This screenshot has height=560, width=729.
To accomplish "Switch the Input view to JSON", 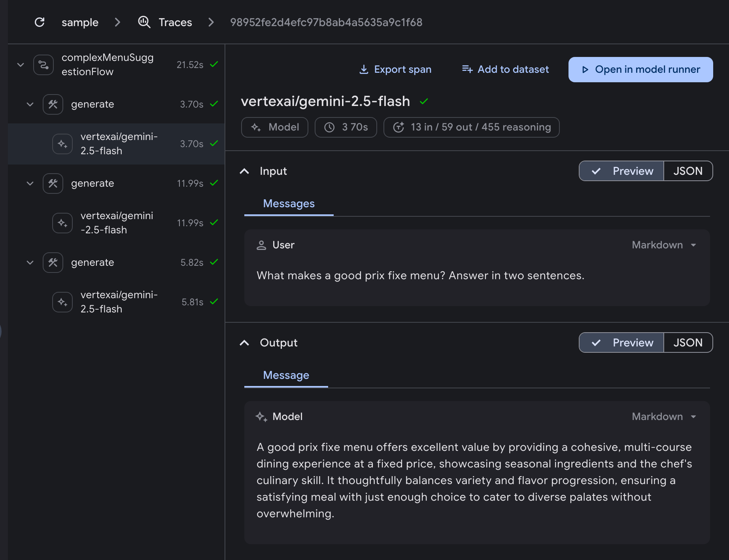I will coord(688,171).
